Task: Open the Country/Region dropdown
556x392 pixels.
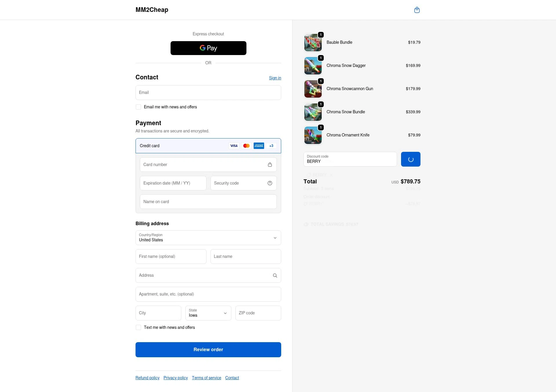Action: [208, 238]
